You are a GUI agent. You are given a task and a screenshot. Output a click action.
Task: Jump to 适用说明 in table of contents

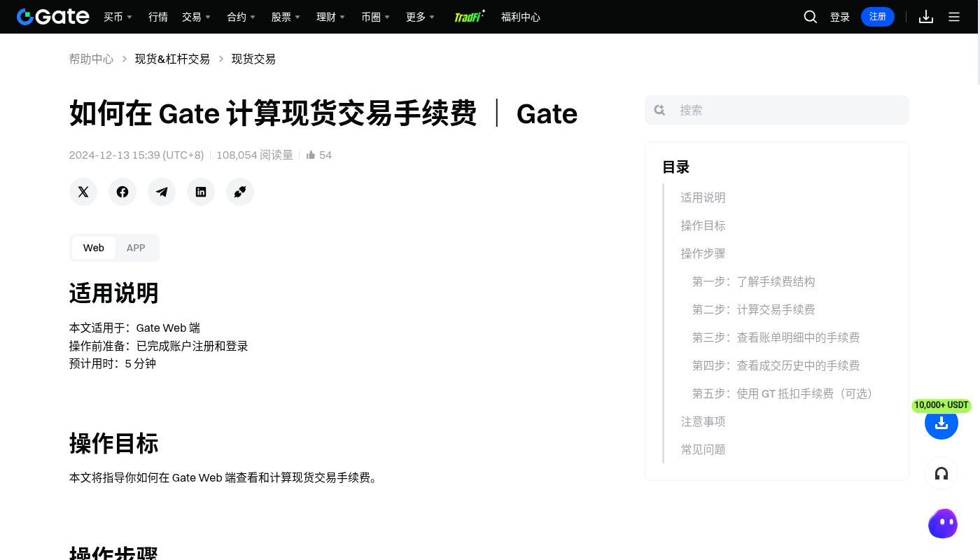click(x=703, y=197)
